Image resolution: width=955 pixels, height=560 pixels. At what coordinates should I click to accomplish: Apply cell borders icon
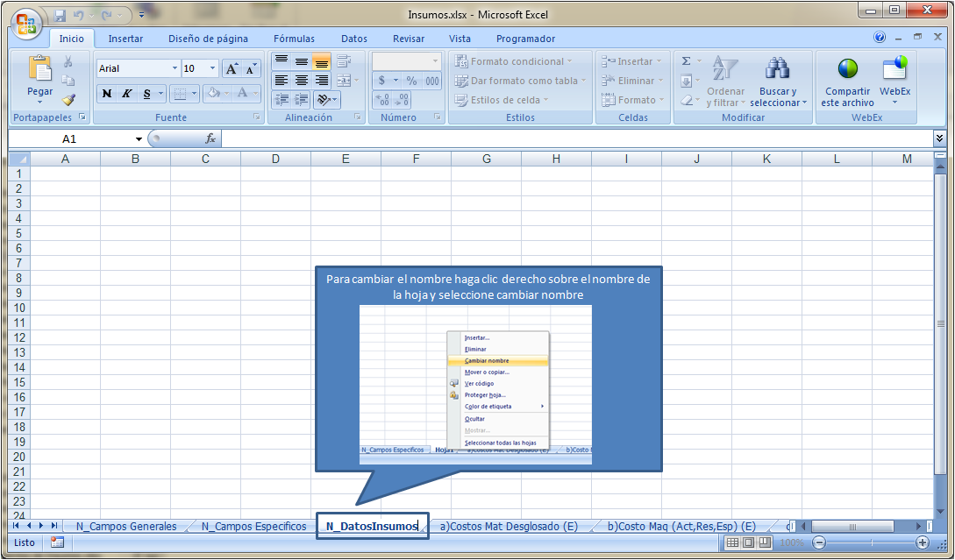tap(180, 93)
